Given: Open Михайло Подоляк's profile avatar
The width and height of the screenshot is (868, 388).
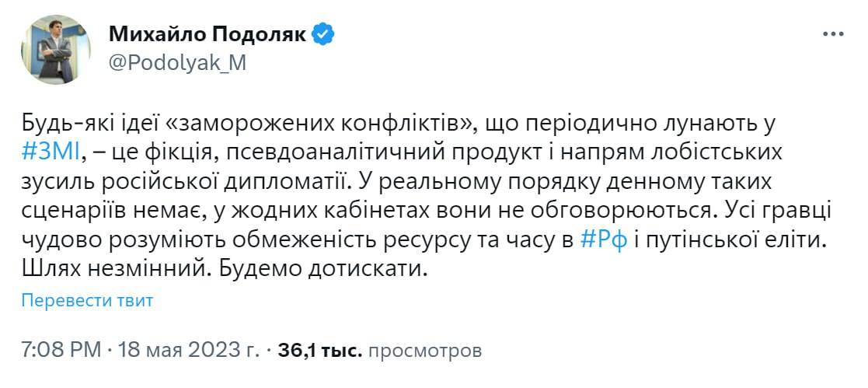Looking at the screenshot, I should click(57, 48).
